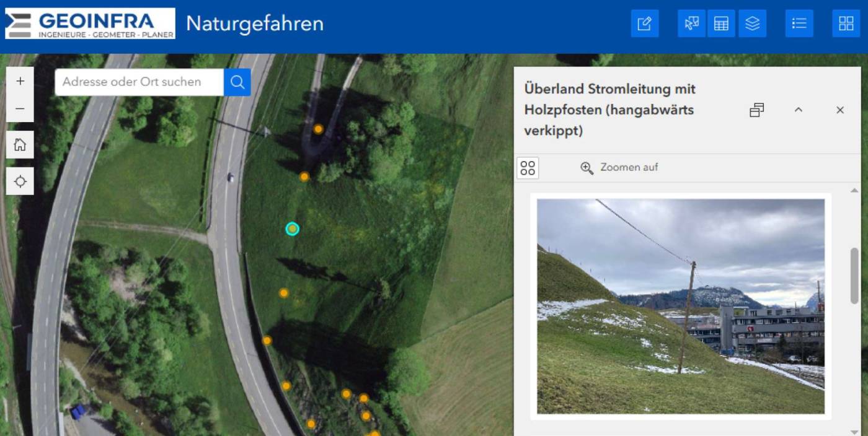Zoom out on the map
The image size is (868, 436).
(20, 107)
